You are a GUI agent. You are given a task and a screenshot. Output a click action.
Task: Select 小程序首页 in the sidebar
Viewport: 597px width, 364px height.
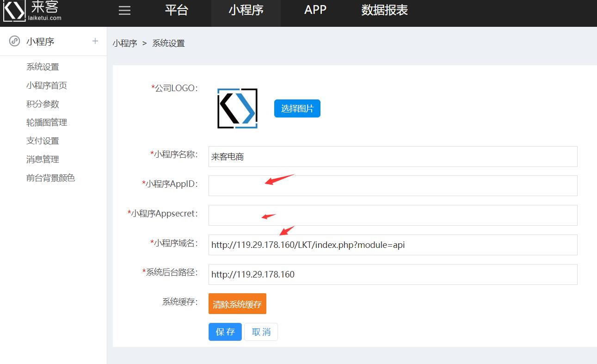click(47, 86)
